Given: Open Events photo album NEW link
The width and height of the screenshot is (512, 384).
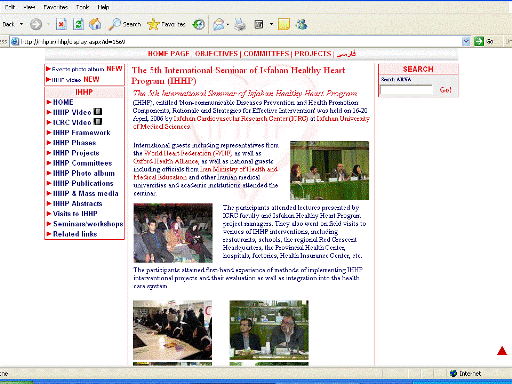Looking at the screenshot, I should (x=87, y=69).
